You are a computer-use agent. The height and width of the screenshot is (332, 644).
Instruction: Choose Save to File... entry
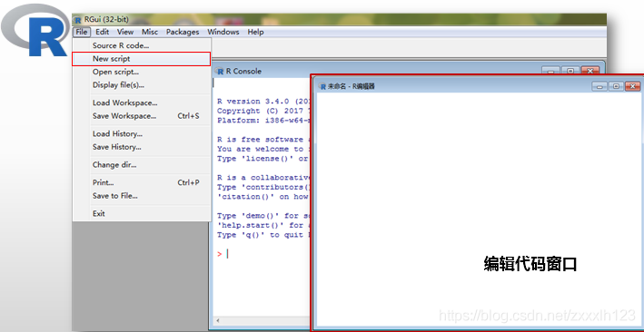142,196
